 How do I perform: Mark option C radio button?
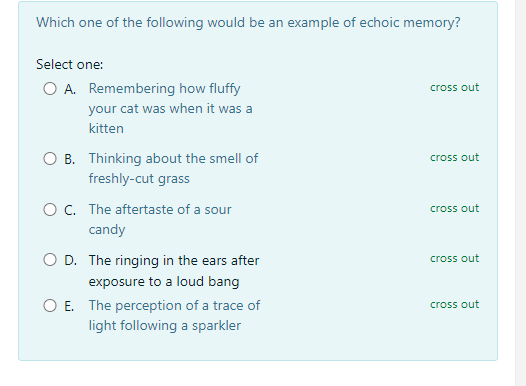50,209
